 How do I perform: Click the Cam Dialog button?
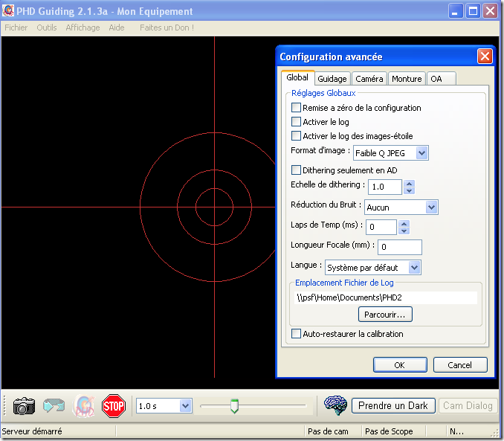pos(468,405)
